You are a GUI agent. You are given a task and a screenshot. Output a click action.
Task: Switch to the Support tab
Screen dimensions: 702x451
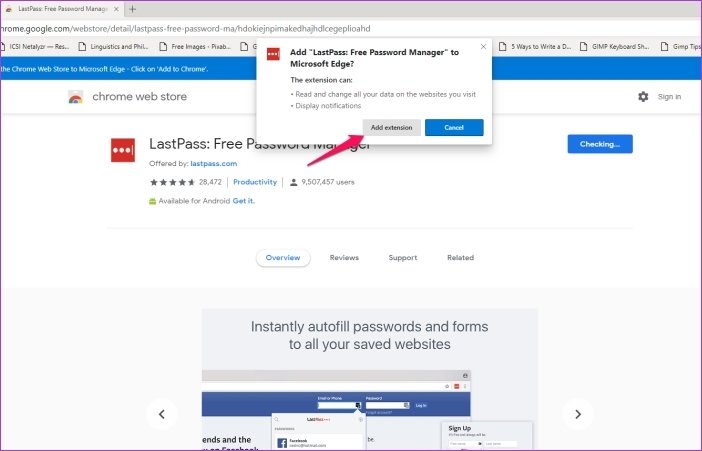click(403, 258)
